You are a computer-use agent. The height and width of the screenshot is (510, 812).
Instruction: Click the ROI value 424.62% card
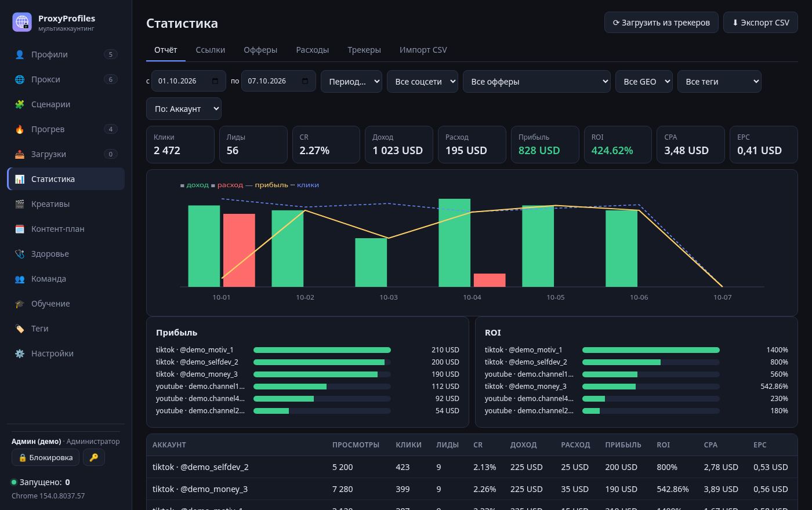[x=617, y=144]
